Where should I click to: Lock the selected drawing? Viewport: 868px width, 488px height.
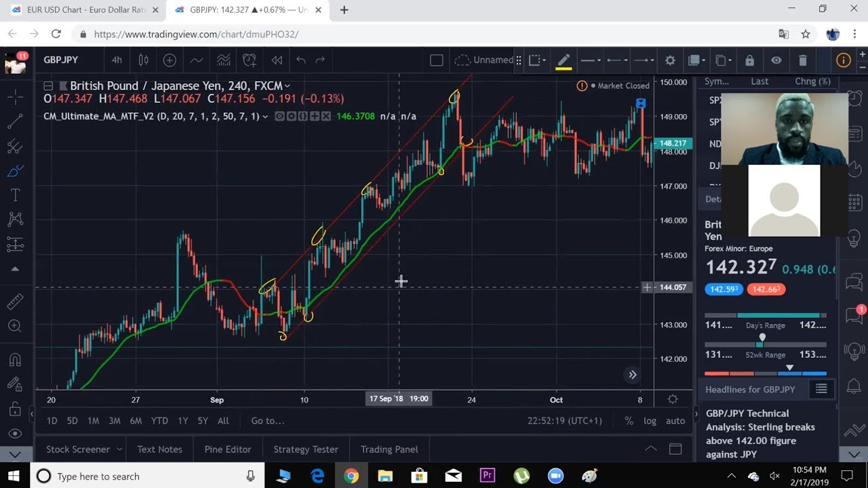pyautogui.click(x=749, y=60)
